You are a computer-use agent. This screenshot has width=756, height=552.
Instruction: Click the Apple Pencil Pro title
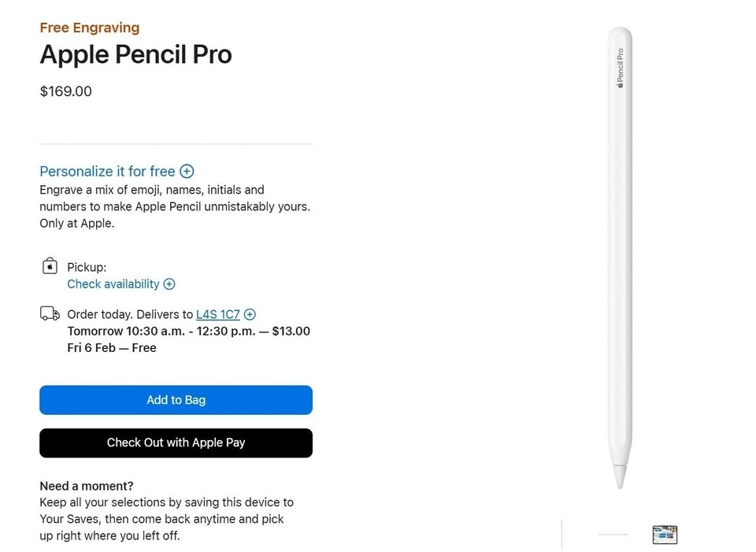click(x=135, y=54)
